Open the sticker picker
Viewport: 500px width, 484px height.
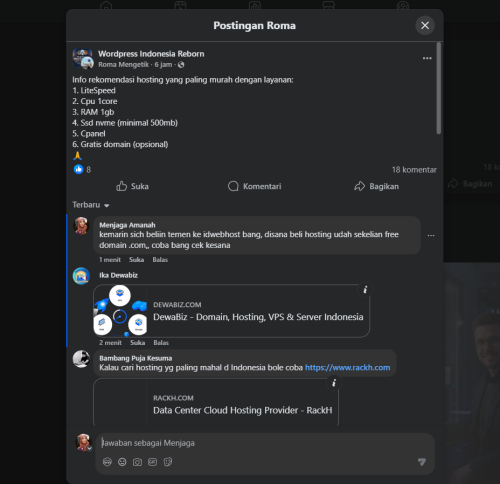point(168,462)
